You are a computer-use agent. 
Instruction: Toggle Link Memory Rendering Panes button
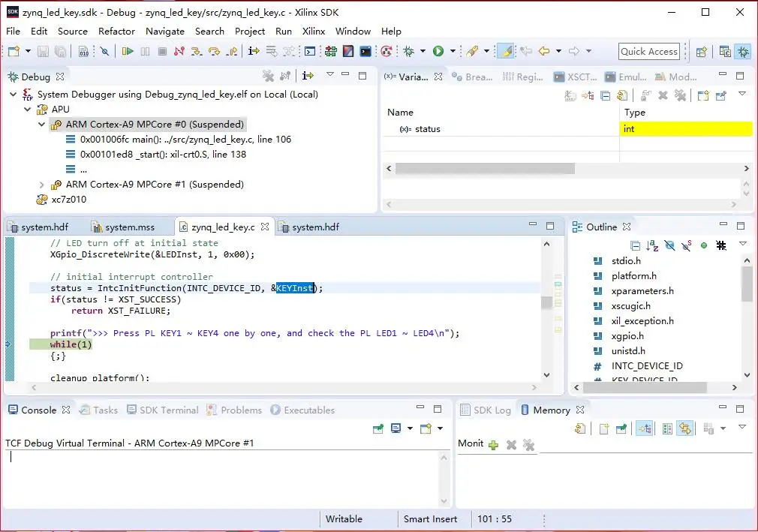[684, 428]
